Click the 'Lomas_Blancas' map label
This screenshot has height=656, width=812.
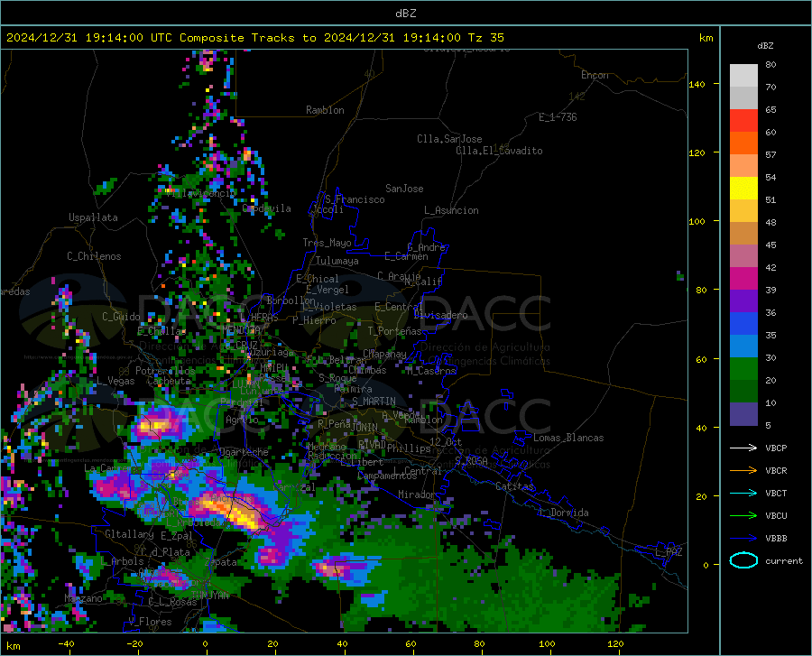click(568, 438)
